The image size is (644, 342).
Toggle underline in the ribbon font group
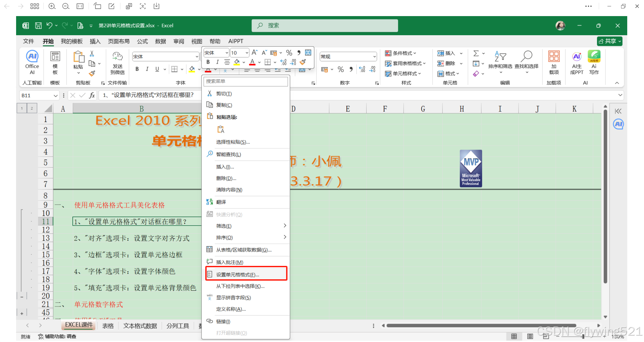[157, 69]
